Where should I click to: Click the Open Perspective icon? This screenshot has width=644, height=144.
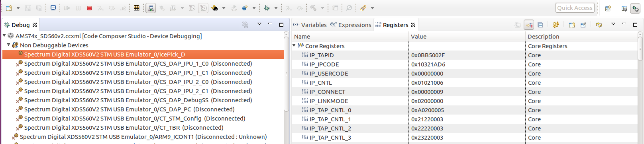pos(608,8)
